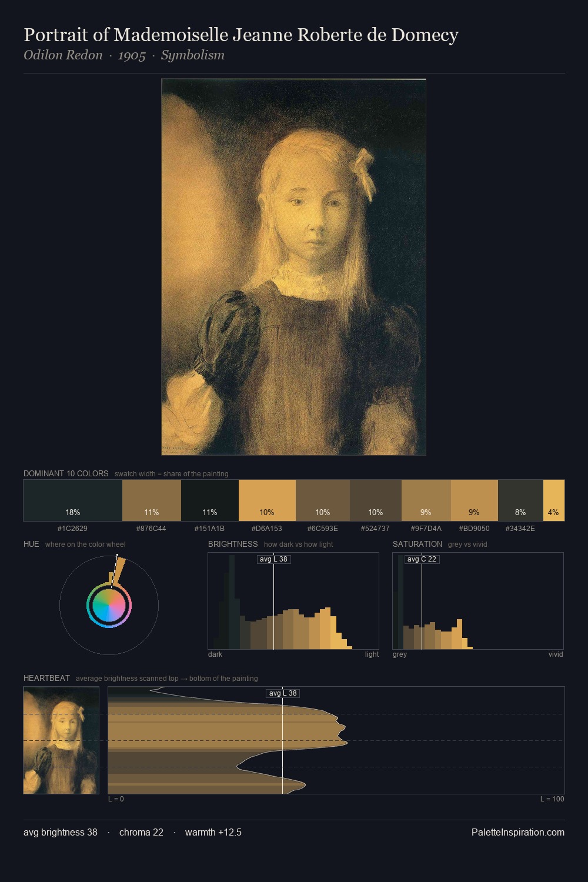588x882 pixels.
Task: Click the 'chroma 22' footer stat
Action: click(141, 832)
